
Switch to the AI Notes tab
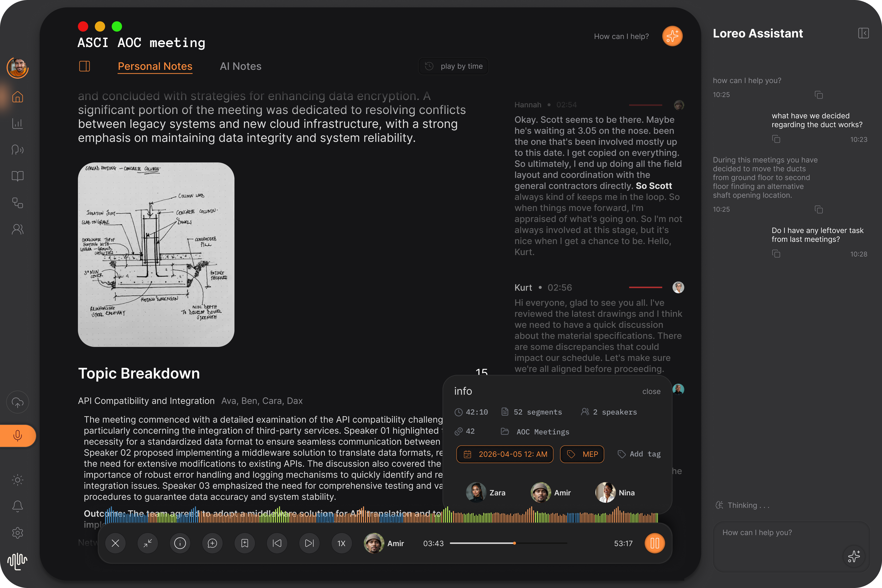click(240, 66)
